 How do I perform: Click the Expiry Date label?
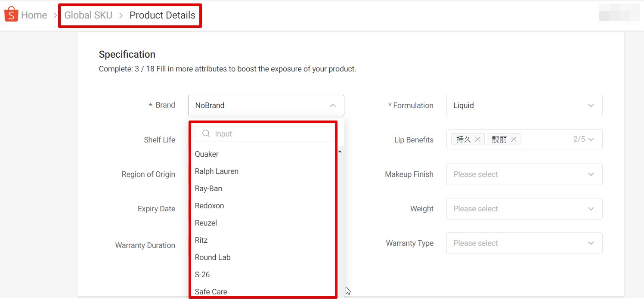(156, 209)
